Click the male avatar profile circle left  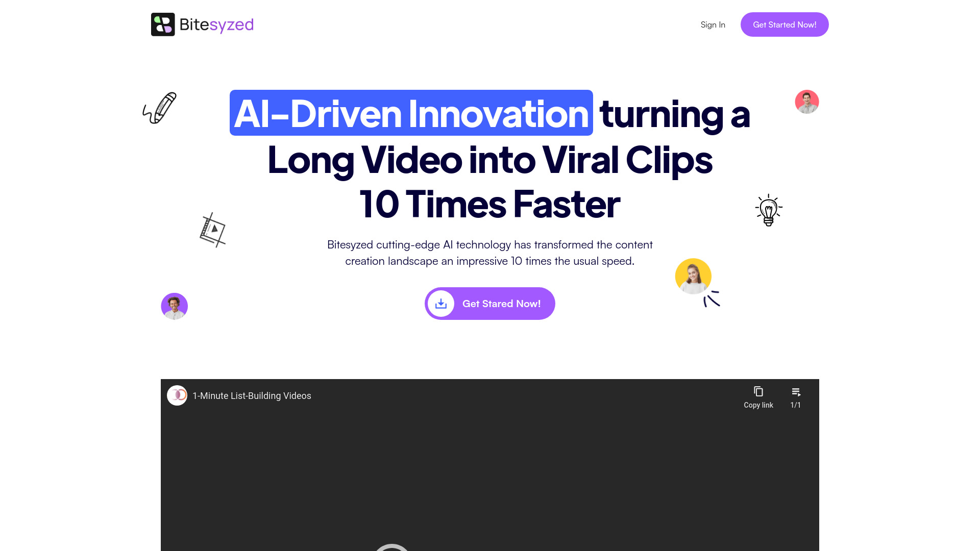coord(174,306)
